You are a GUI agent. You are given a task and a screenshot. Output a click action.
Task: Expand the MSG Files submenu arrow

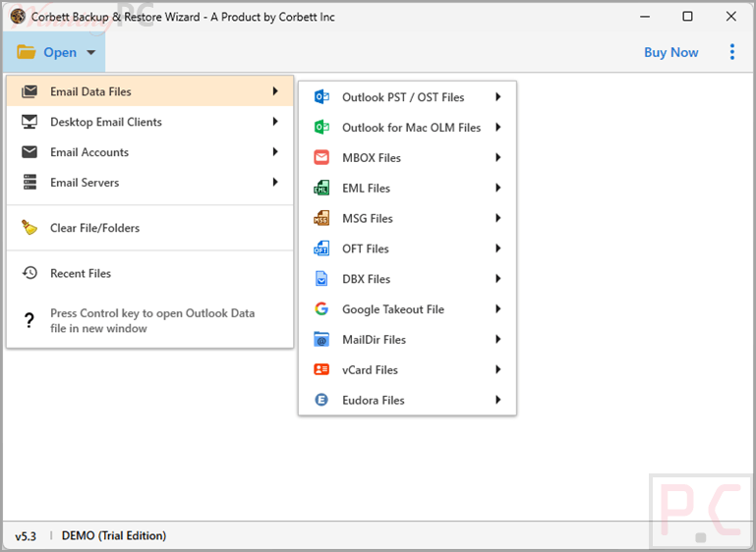[x=498, y=218]
